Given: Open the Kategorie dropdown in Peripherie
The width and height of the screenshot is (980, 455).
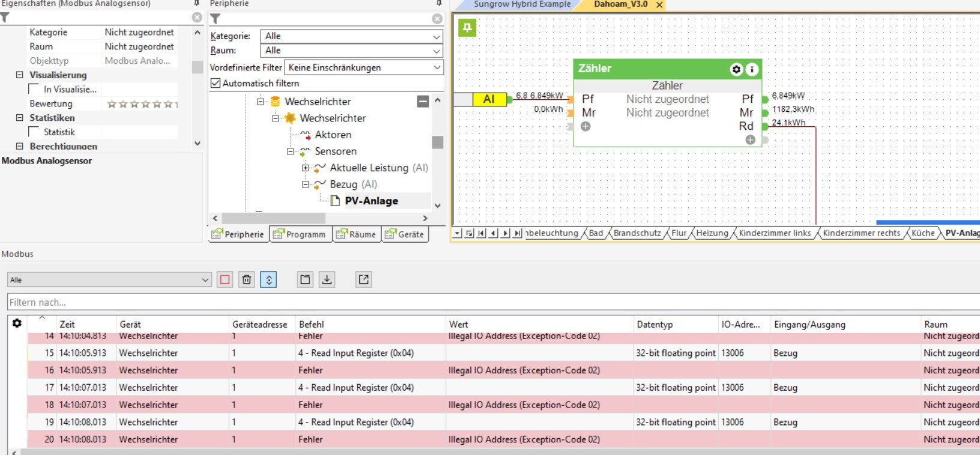Looking at the screenshot, I should (351, 36).
